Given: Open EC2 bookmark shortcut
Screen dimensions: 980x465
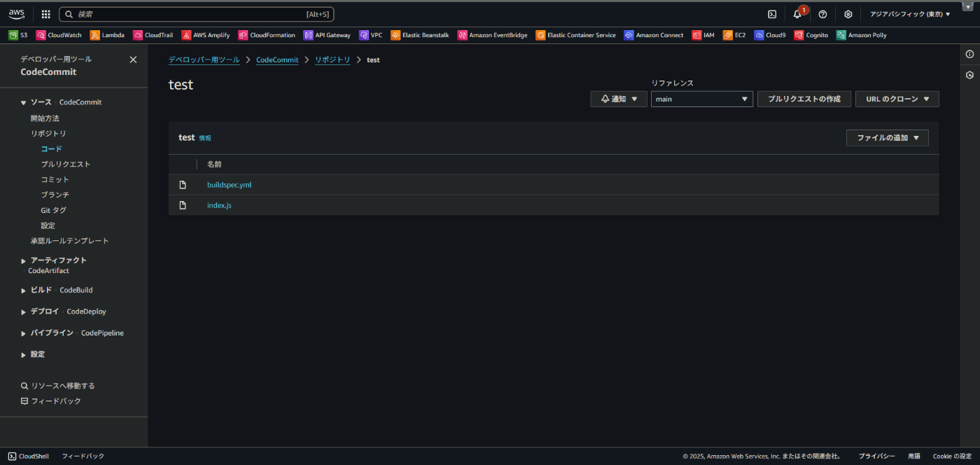Looking at the screenshot, I should point(734,35).
